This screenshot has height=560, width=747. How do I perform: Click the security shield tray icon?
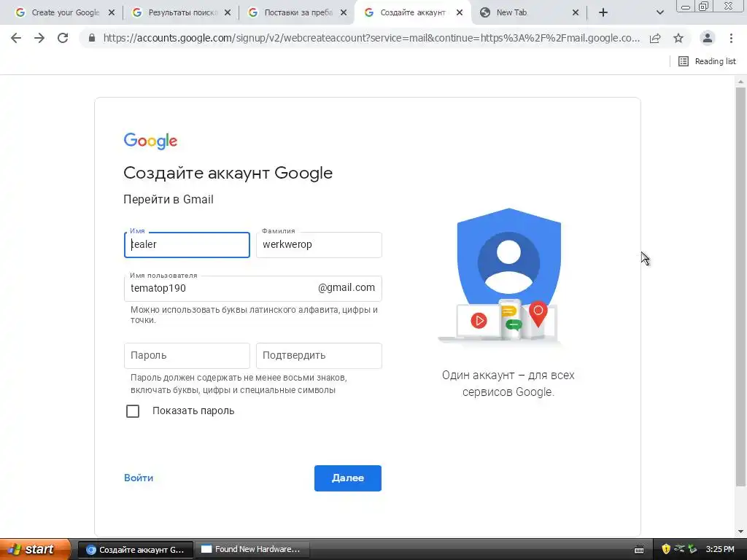666,549
